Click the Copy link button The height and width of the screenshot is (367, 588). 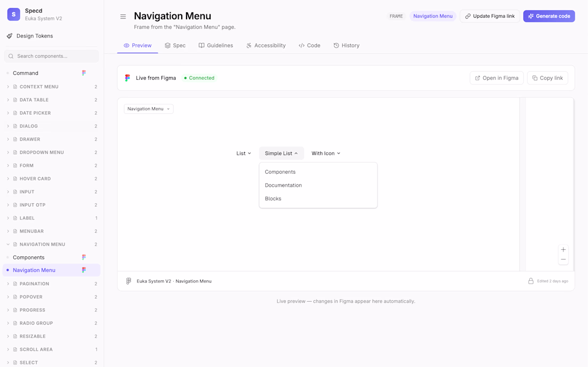point(547,78)
